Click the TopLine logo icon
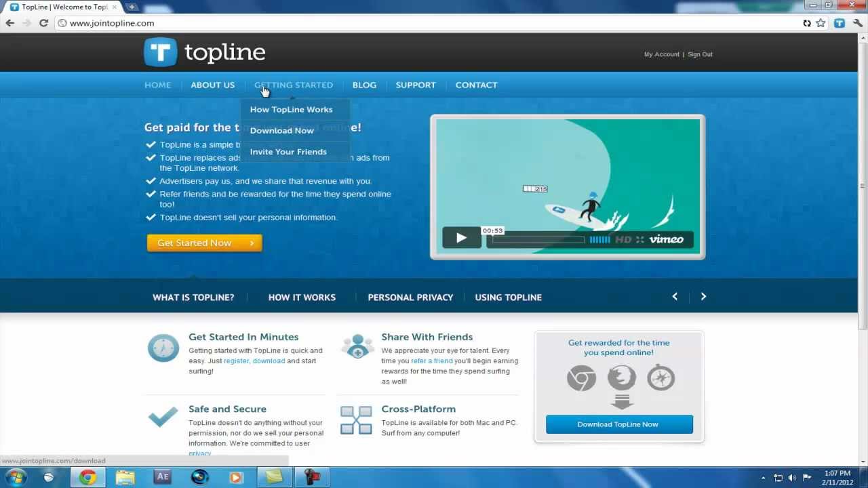868x488 pixels. 161,52
